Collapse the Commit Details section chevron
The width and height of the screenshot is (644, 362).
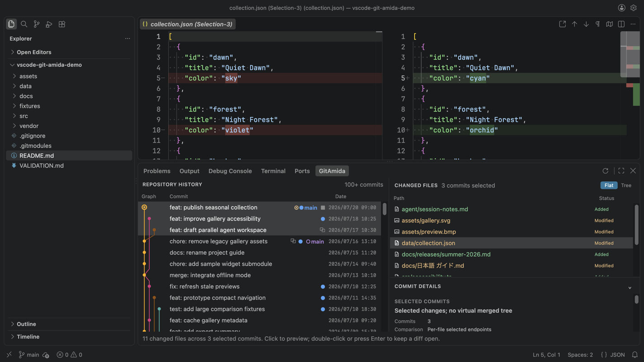630,287
